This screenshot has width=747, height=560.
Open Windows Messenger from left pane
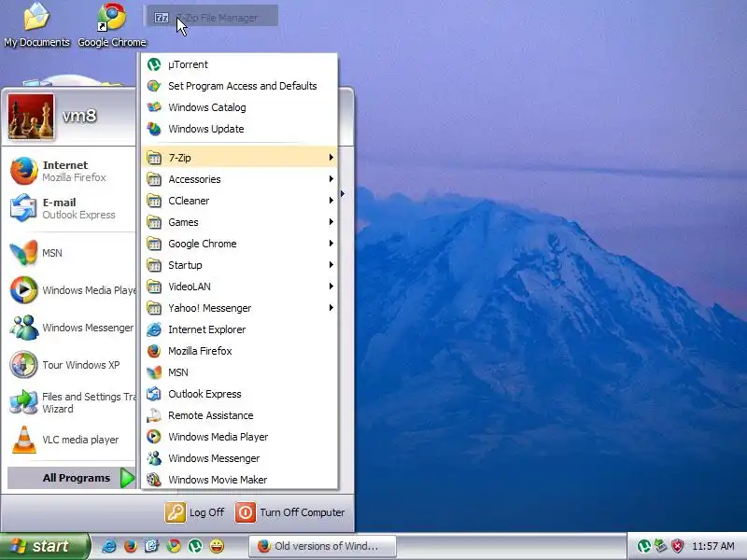(71, 328)
